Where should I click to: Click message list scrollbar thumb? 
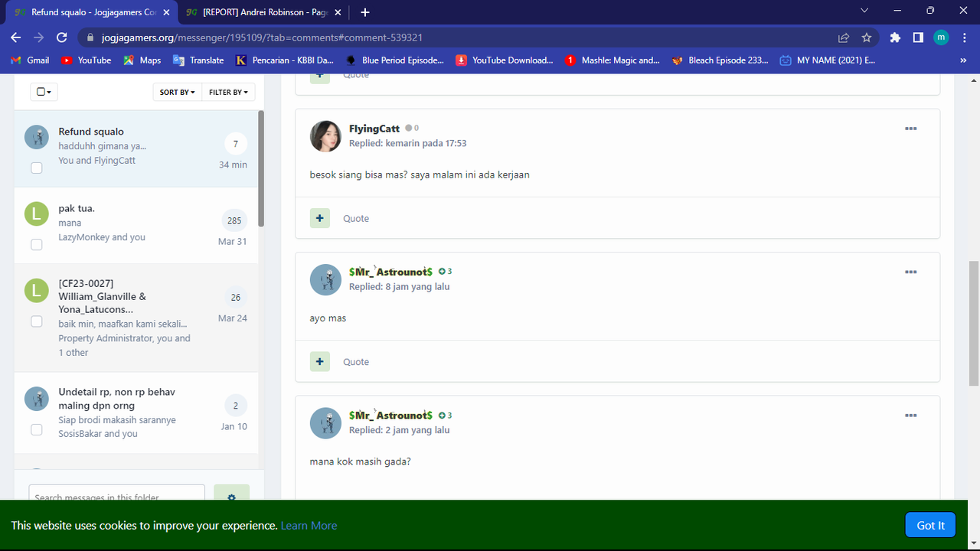[x=261, y=168]
